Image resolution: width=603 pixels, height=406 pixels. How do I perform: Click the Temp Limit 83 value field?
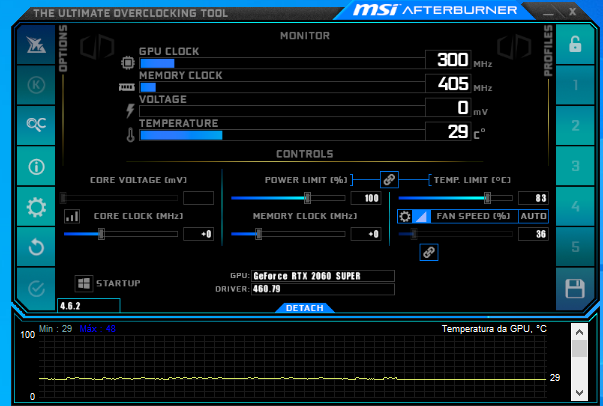tap(533, 198)
